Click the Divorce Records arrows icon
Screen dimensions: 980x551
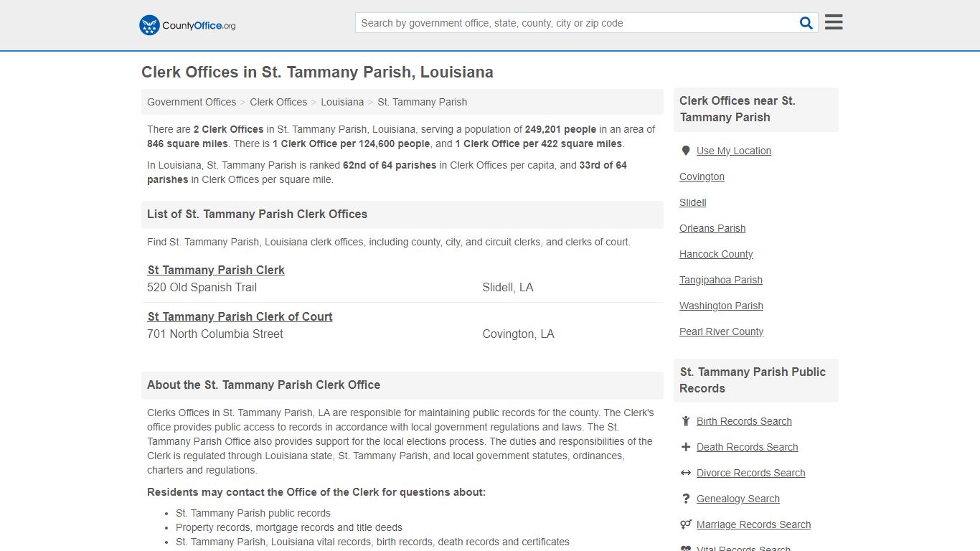[x=686, y=473]
